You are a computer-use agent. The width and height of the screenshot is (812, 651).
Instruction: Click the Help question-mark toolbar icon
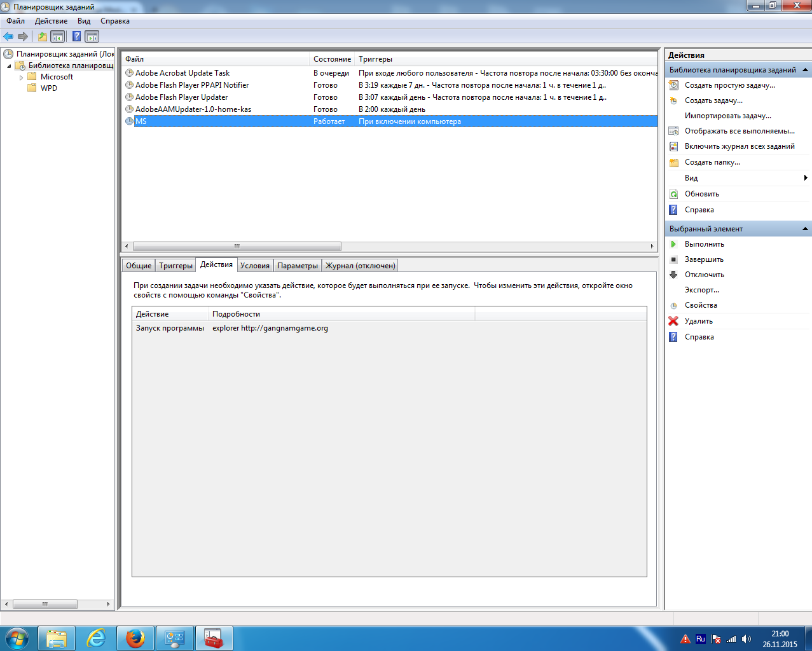pos(76,36)
